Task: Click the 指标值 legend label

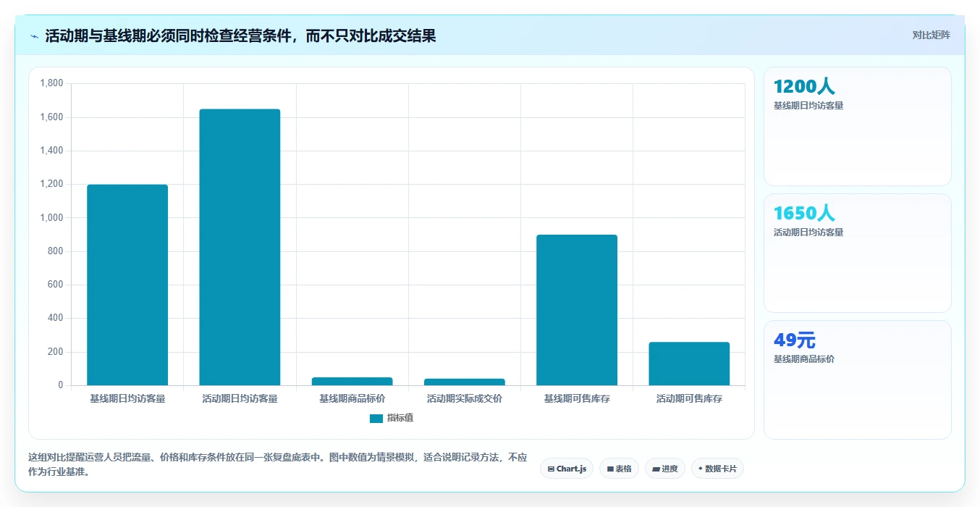Action: [x=400, y=419]
